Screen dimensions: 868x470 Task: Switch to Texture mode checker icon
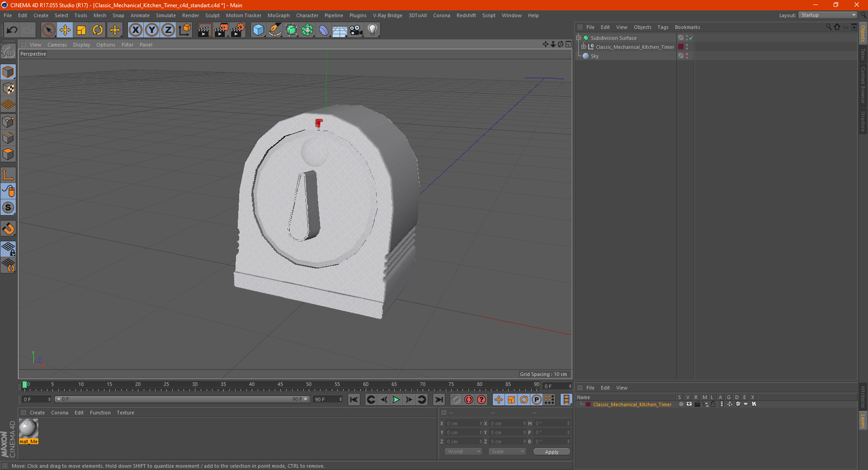[x=8, y=89]
